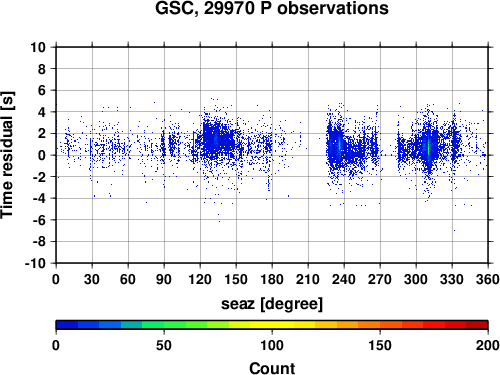500x375 pixels.
Task: Click the x-axis tick label 180
Action: 272,279
